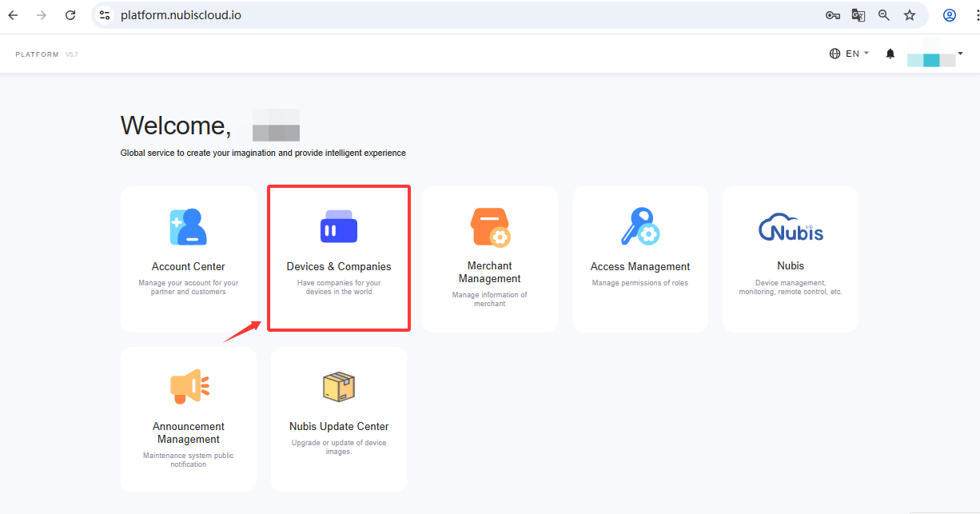The height and width of the screenshot is (514, 980).
Task: Click the Nubis cloud logo
Action: tap(791, 228)
